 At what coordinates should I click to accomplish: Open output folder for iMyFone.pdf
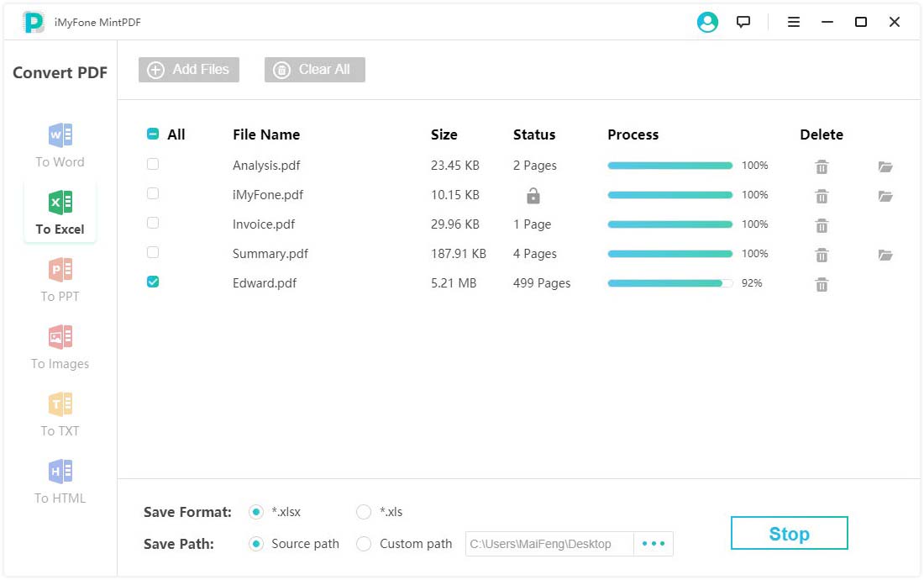[885, 197]
